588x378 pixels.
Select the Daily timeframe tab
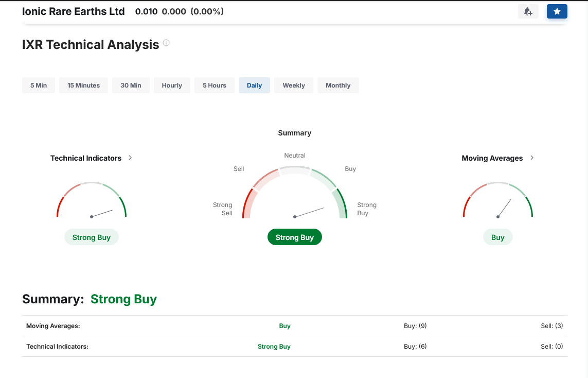coord(254,85)
